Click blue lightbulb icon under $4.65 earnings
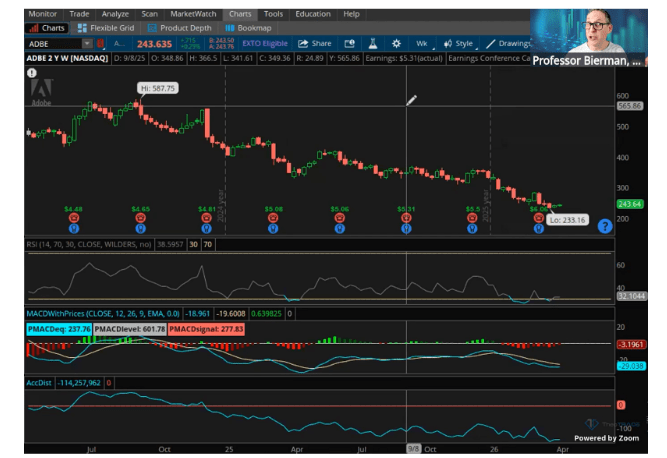Image resolution: width=667 pixels, height=458 pixels. point(140,229)
